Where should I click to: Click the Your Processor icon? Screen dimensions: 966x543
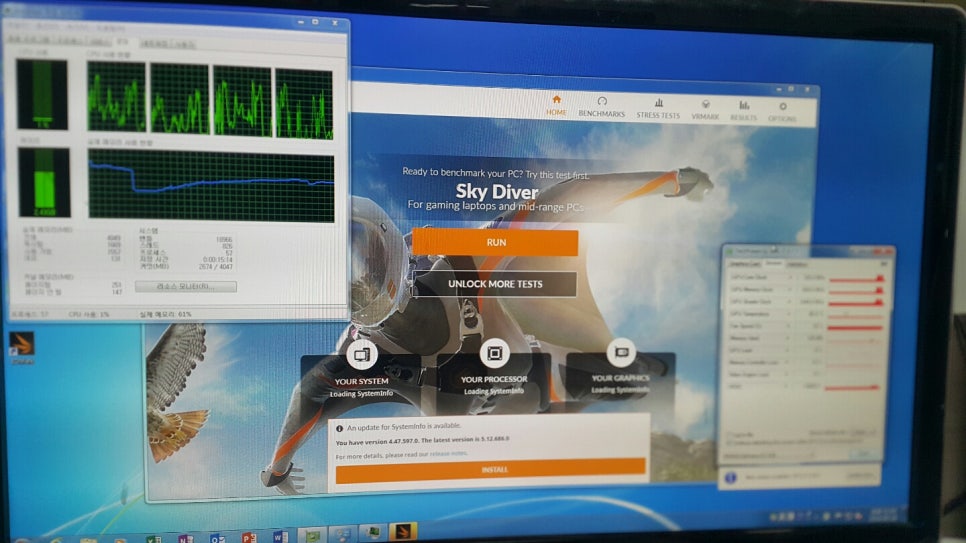tap(494, 353)
